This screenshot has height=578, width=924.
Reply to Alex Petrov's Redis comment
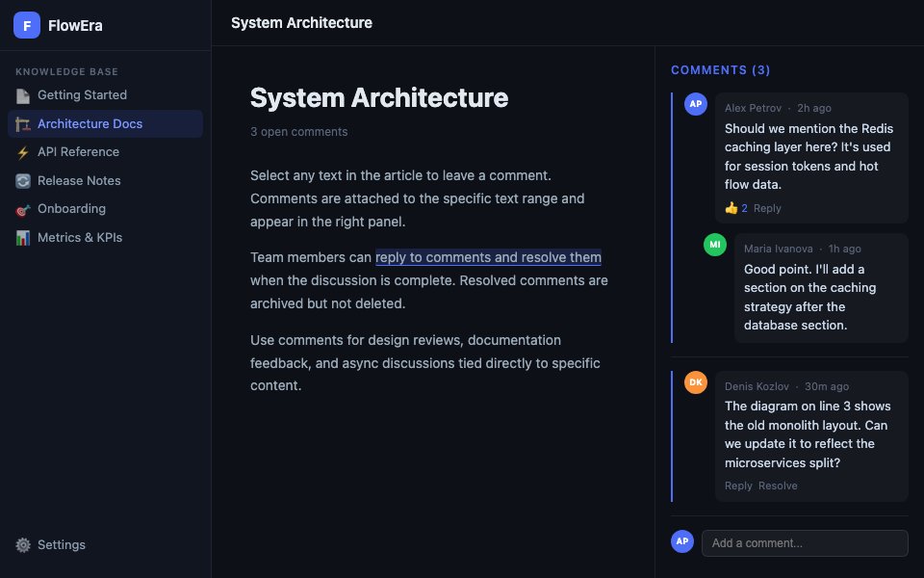pyautogui.click(x=767, y=208)
